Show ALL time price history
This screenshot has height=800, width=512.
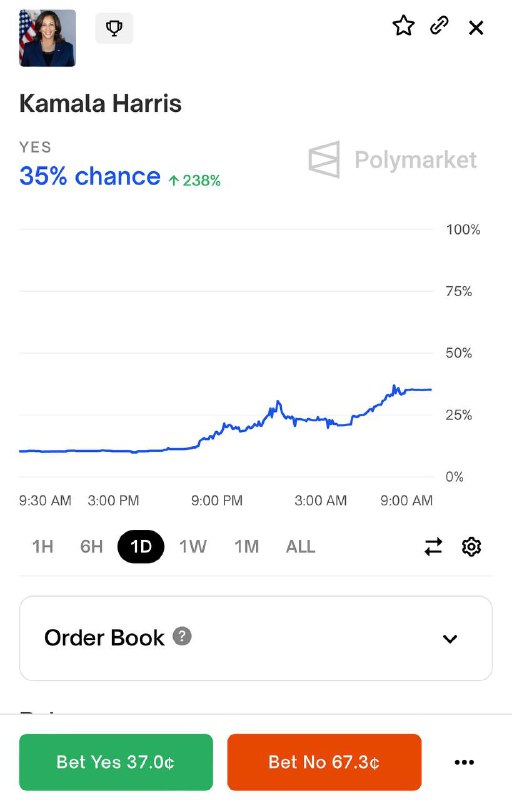300,547
